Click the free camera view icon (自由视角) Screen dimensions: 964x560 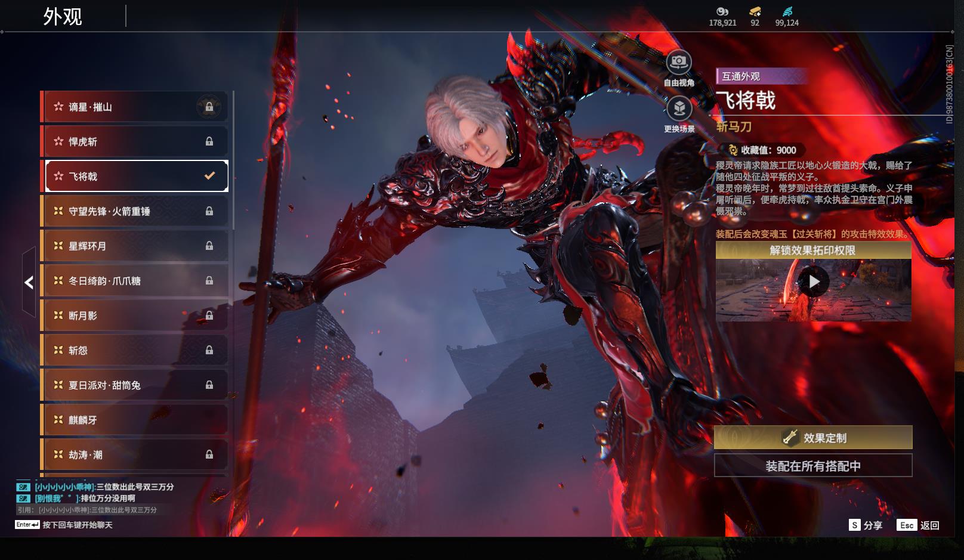[x=678, y=62]
